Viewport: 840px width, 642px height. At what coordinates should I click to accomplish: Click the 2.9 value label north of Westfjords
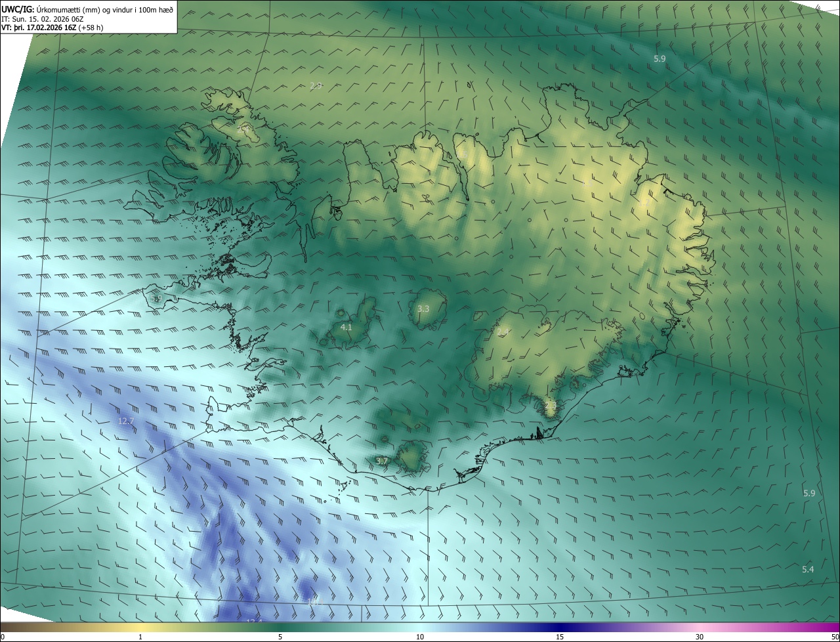316,87
